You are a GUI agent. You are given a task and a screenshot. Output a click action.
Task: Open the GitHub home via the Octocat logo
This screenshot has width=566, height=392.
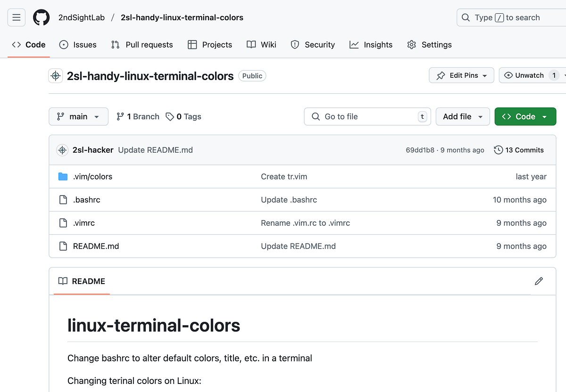click(41, 17)
